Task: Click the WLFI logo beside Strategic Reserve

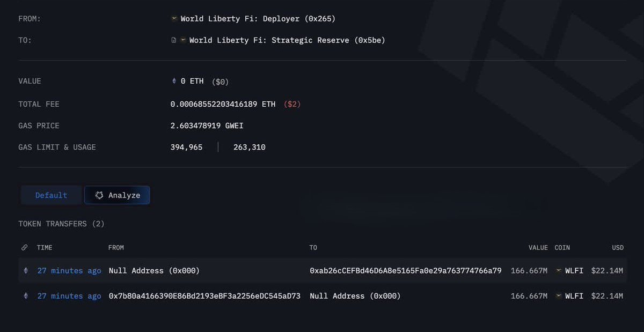Action: tap(183, 40)
